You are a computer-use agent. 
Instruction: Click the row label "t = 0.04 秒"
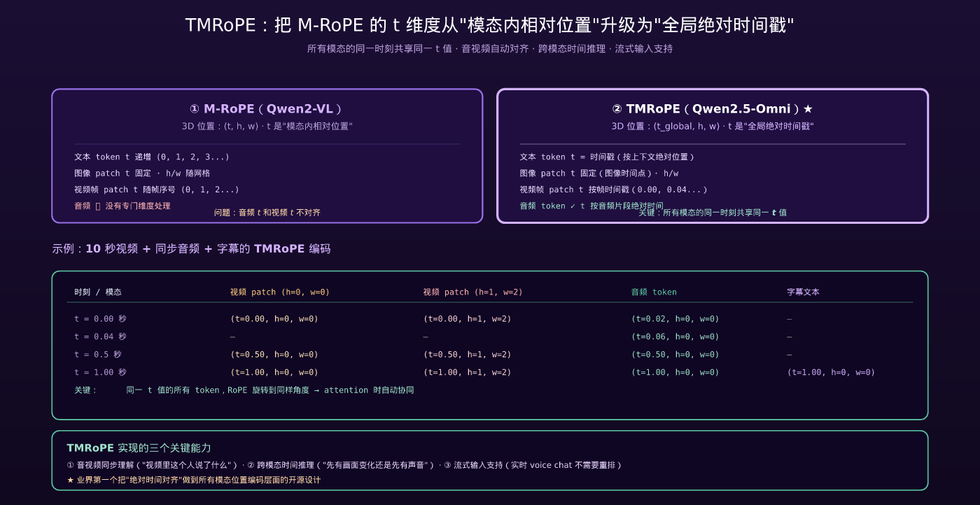point(100,336)
